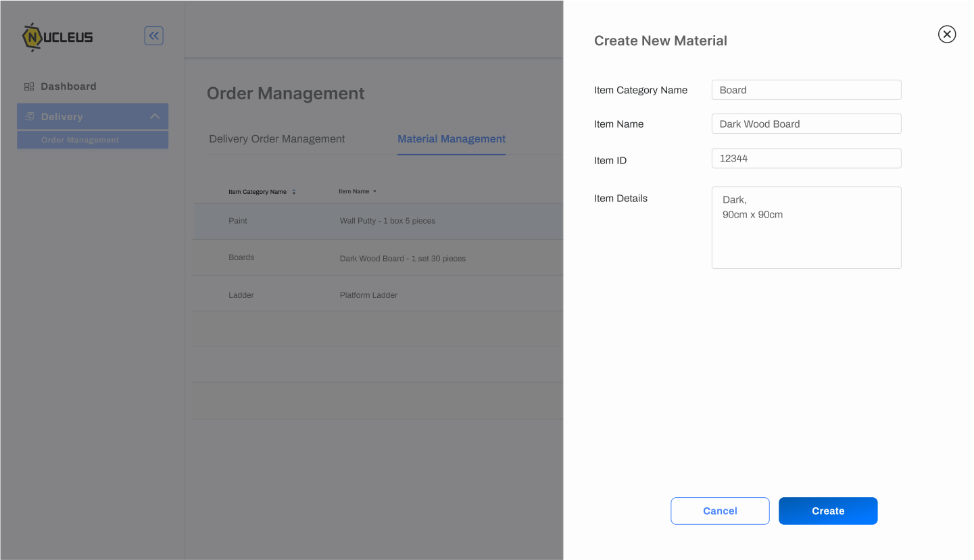Select the Paint category cell
Image resolution: width=974 pixels, height=560 pixels.
click(x=238, y=221)
